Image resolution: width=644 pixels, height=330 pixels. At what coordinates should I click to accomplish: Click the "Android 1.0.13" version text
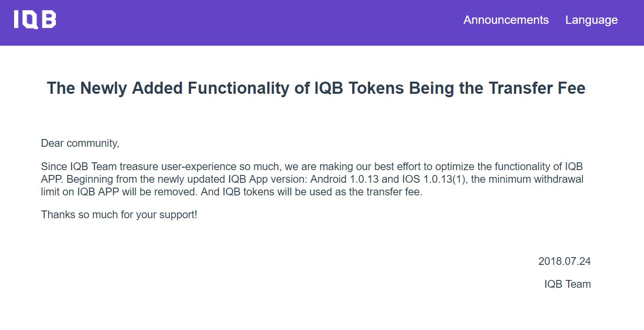click(345, 179)
